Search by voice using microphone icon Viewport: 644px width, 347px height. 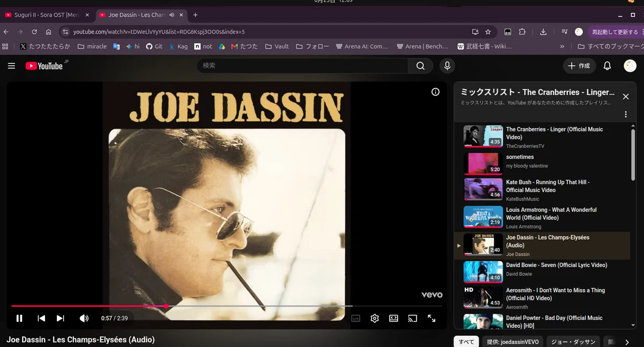tap(447, 66)
